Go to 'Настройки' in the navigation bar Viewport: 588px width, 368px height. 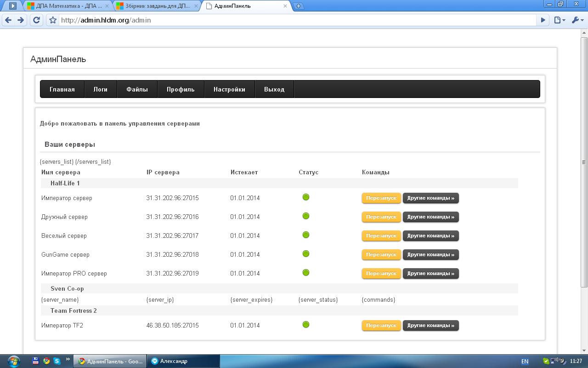click(x=229, y=90)
